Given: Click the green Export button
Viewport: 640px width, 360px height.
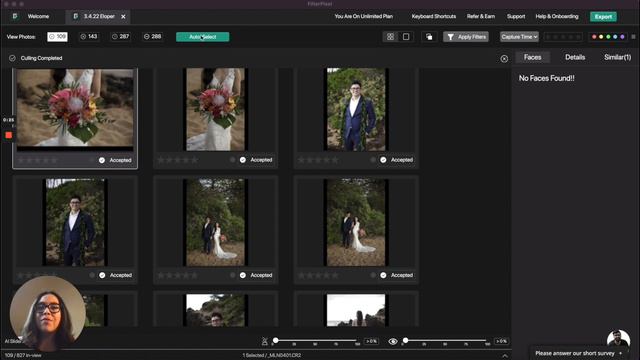Looking at the screenshot, I should [603, 17].
